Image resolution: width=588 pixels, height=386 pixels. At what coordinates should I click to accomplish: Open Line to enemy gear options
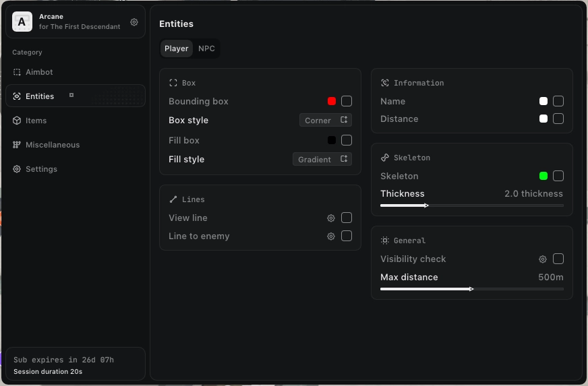pos(330,236)
